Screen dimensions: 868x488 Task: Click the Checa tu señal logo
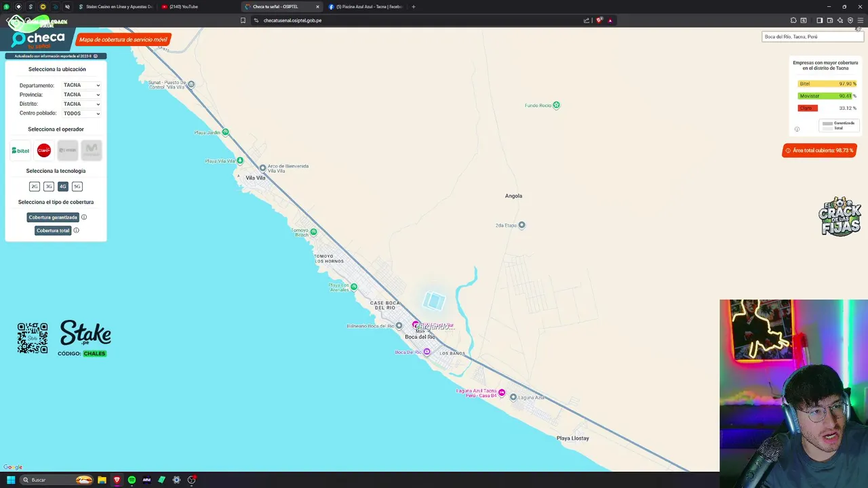pos(38,39)
